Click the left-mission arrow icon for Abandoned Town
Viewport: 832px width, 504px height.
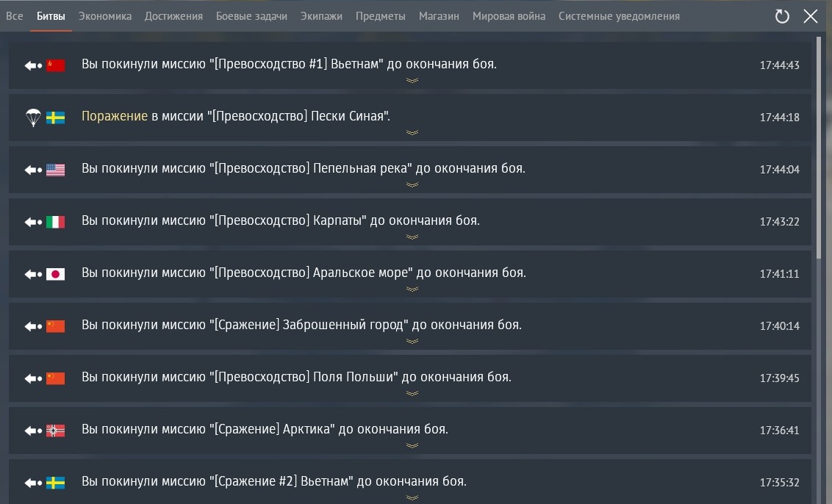click(x=33, y=326)
